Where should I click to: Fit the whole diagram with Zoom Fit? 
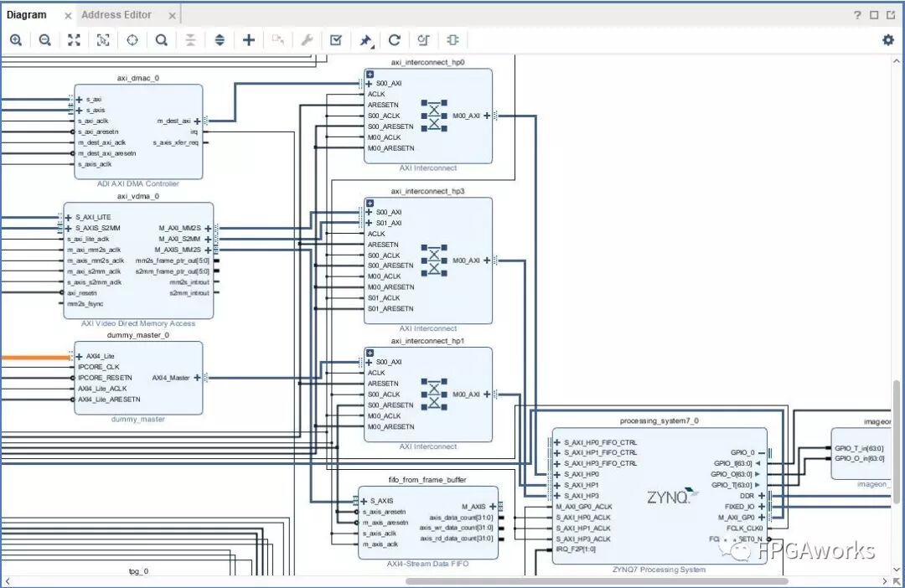pos(74,40)
